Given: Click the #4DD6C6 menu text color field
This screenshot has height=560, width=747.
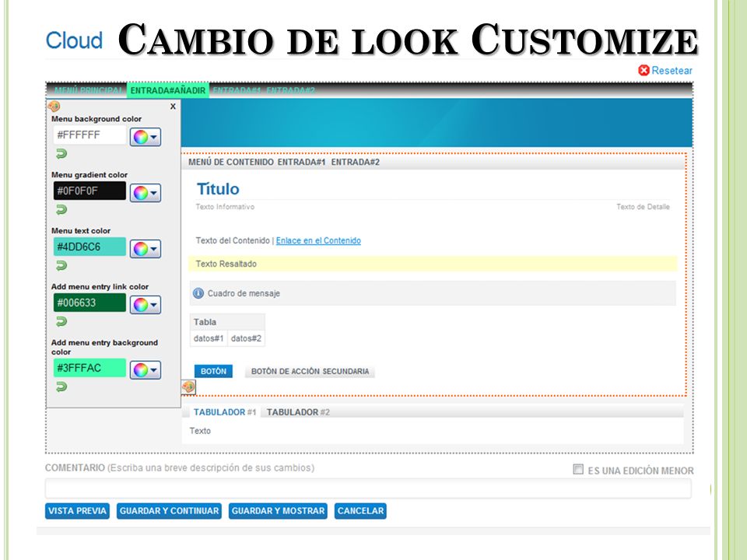Looking at the screenshot, I should click(89, 247).
